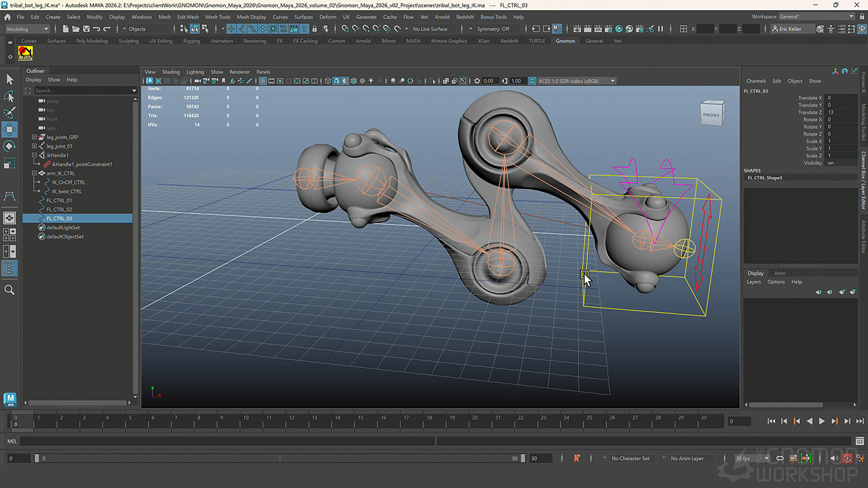868x488 pixels.
Task: Click the Paint selection tool
Action: [x=9, y=113]
